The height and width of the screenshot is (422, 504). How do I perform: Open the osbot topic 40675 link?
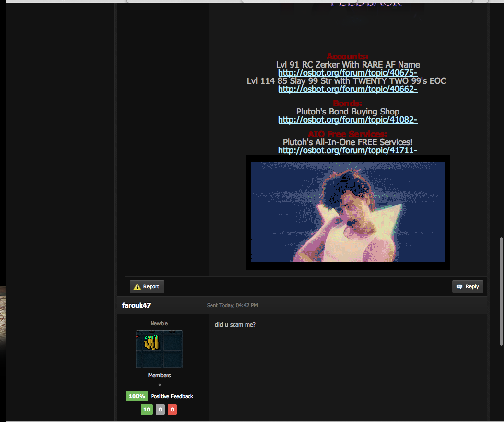click(348, 73)
